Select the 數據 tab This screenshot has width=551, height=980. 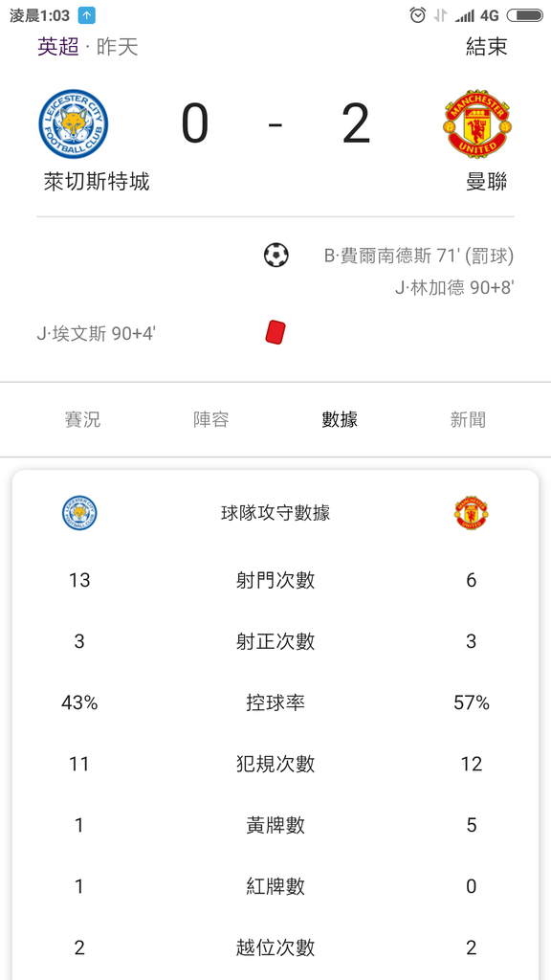click(x=340, y=419)
